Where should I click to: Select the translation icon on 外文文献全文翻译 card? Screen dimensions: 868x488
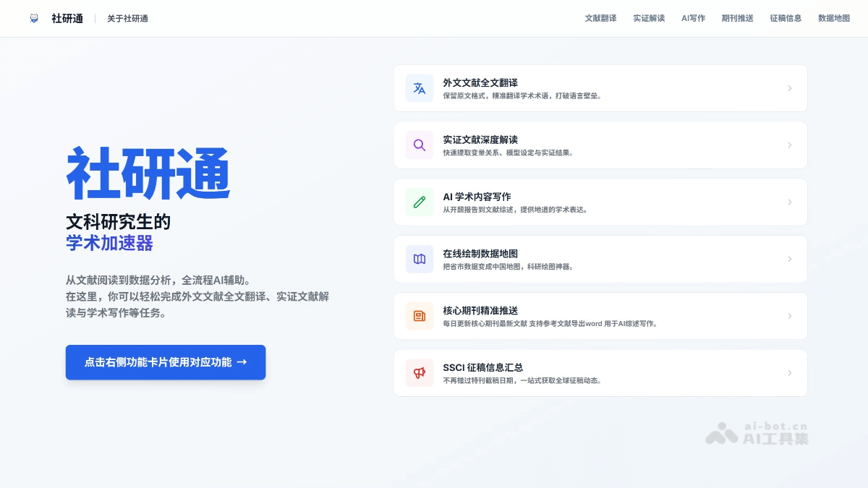pos(420,87)
